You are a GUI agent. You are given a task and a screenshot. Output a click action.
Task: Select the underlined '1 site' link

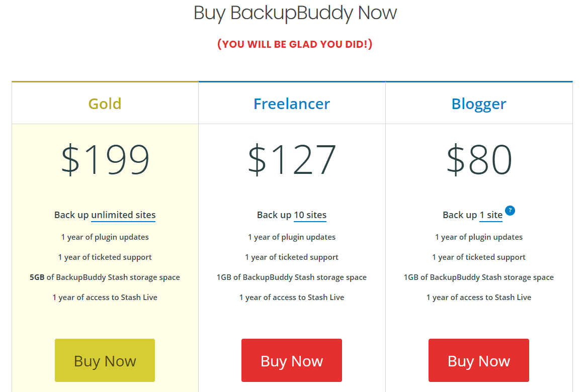click(x=491, y=215)
